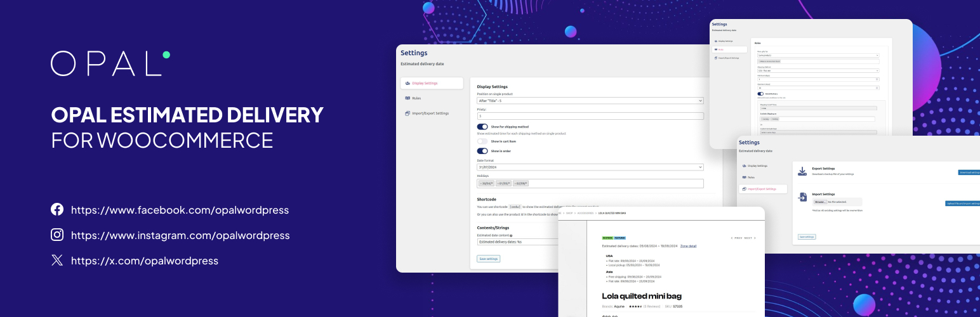Viewport: 980px width, 317px height.
Task: Click the Download settings button
Action: click(x=970, y=172)
